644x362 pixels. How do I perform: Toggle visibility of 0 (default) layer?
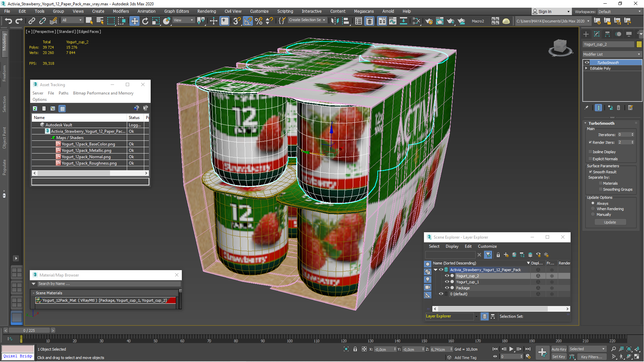441,294
